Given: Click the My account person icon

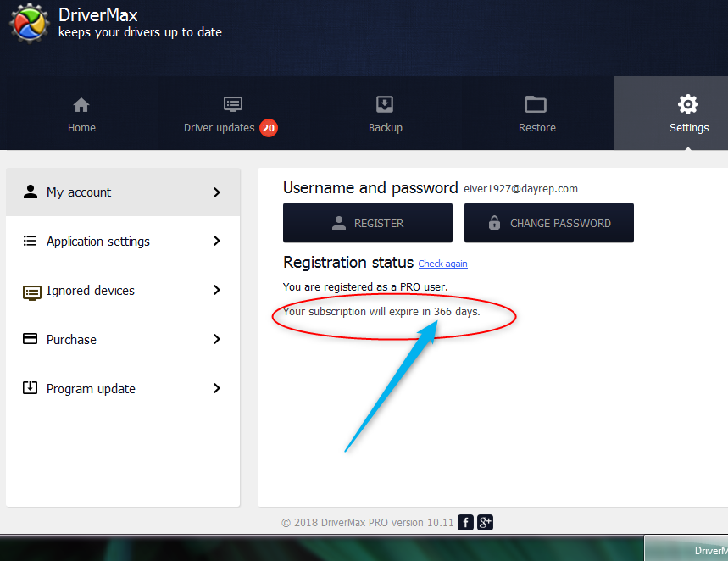Looking at the screenshot, I should [31, 192].
